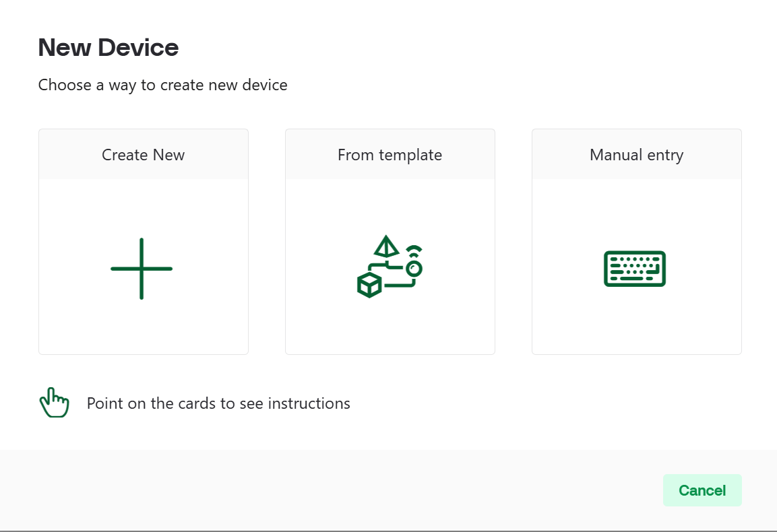777x532 pixels.
Task: Click the pyramid shape in template icon
Action: click(385, 246)
